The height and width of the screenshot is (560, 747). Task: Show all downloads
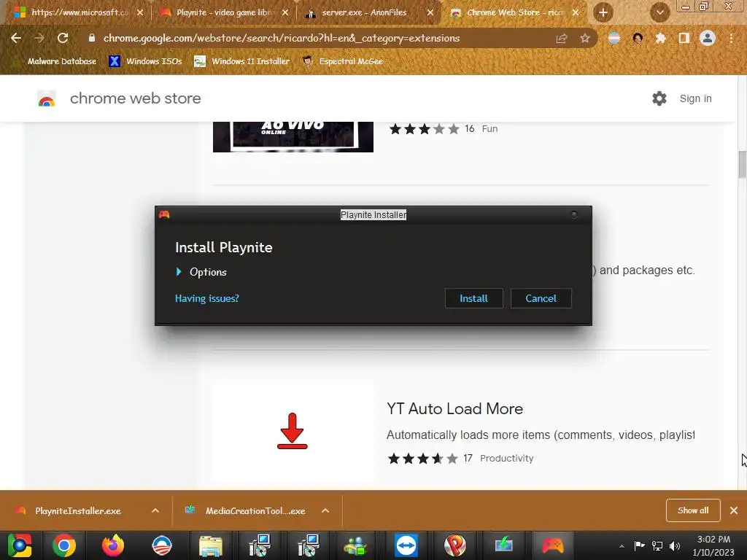693,510
